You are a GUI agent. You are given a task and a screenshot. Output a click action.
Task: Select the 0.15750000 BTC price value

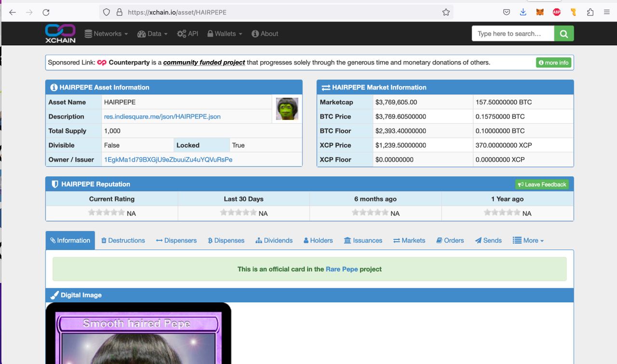pos(500,117)
